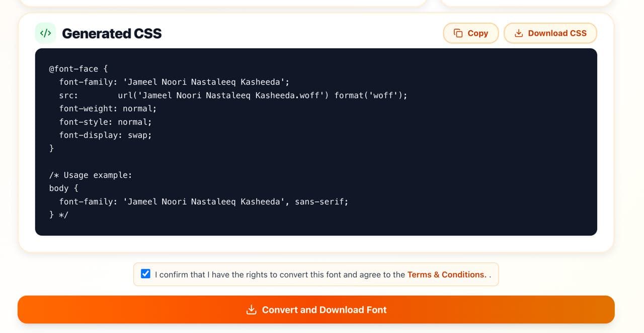Screen dimensions: 644x333
Task: Copy the generated CSS code
Action: pos(470,33)
